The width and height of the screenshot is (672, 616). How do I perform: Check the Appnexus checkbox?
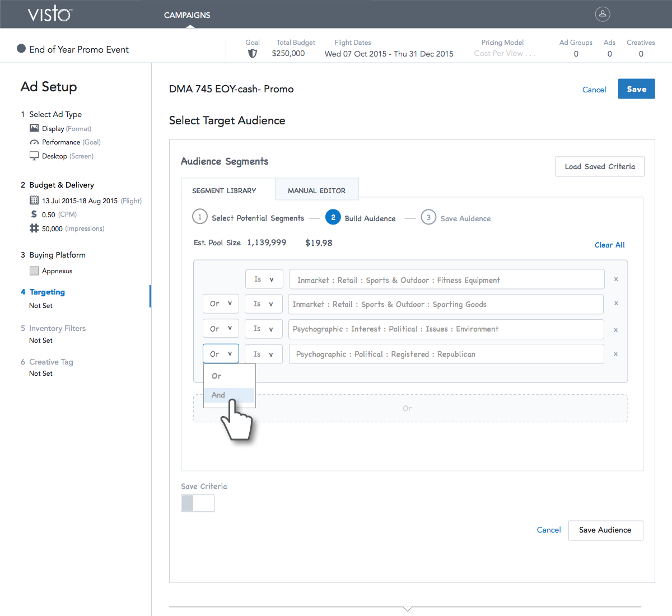pos(34,271)
